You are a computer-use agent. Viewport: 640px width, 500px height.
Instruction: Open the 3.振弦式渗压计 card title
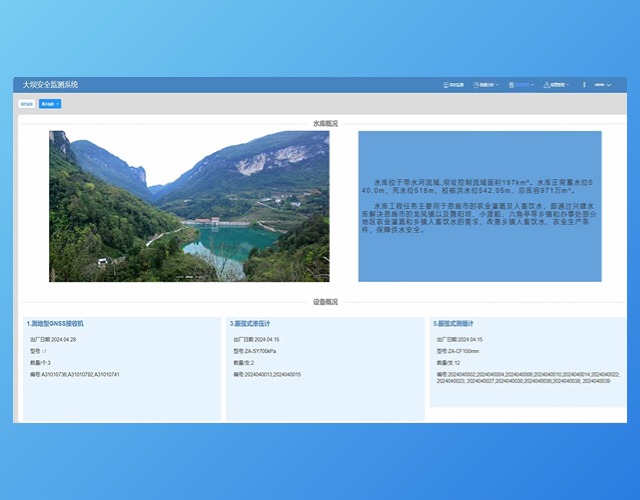point(250,324)
